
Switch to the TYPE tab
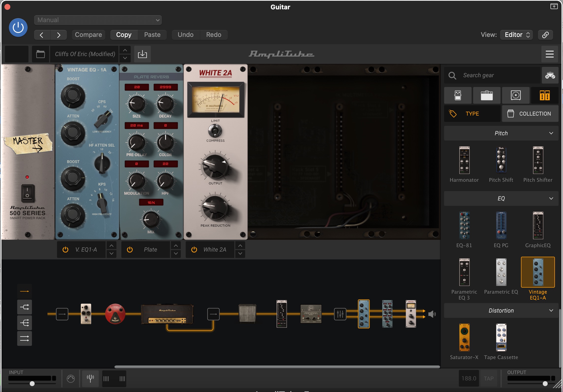point(472,114)
